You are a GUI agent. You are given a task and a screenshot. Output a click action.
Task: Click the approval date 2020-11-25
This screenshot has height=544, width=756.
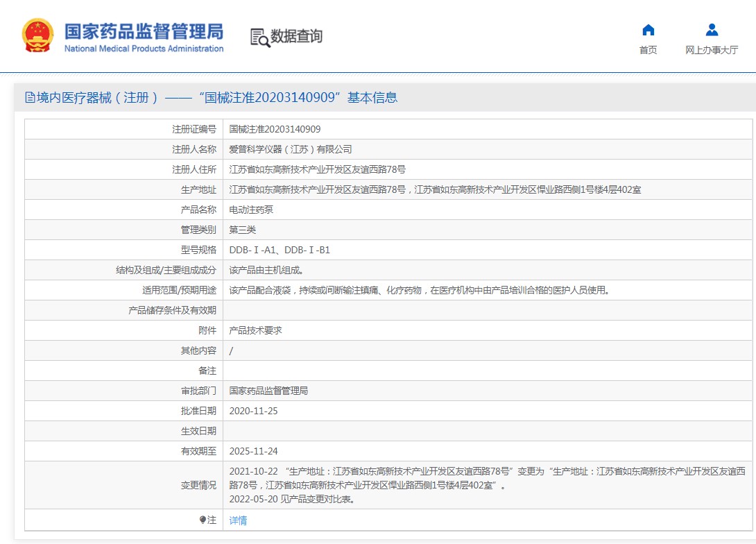253,411
